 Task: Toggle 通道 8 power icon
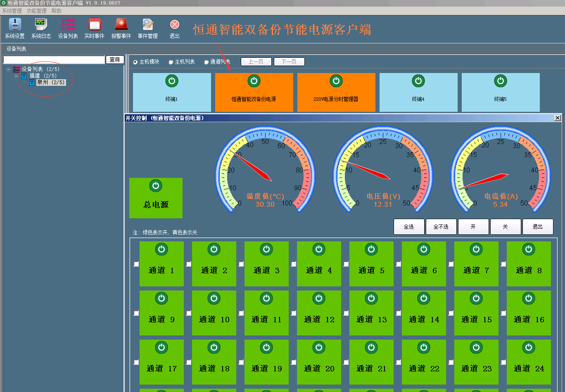(529, 249)
